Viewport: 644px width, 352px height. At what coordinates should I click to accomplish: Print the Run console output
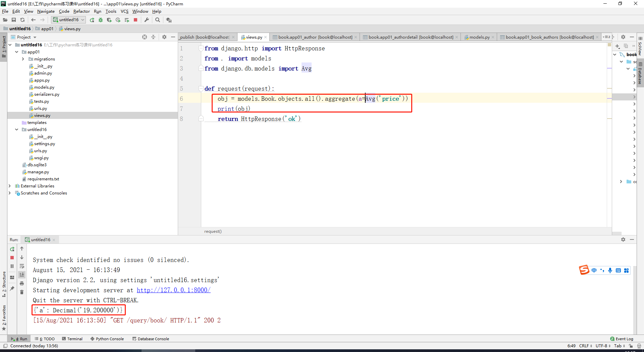(x=22, y=283)
